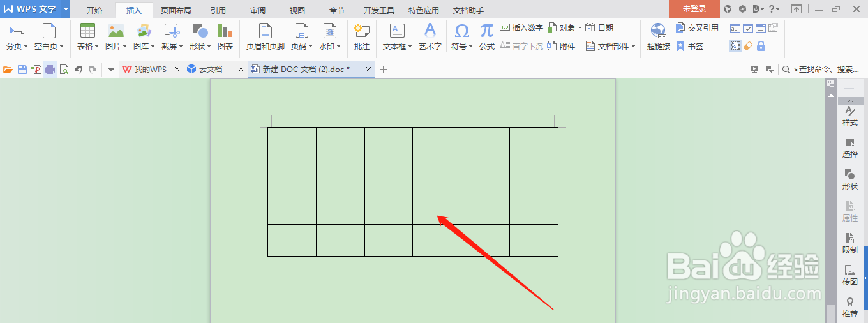Viewport: 868px width, 323px height.
Task: Click 插入数字 insert number button
Action: [x=521, y=27]
